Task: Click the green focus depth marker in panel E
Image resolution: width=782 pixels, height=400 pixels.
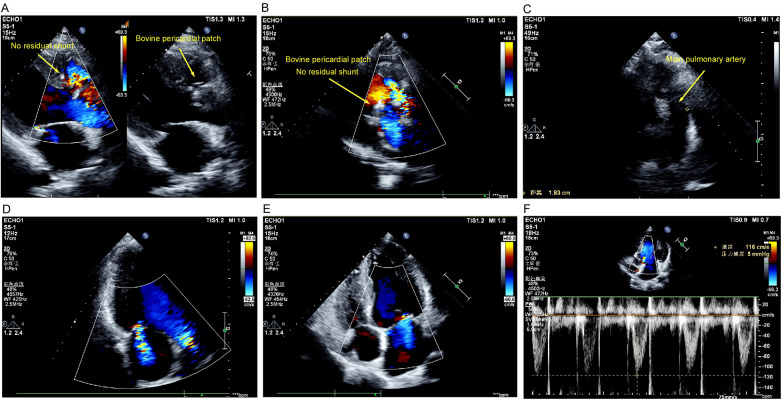Action: coord(456,287)
